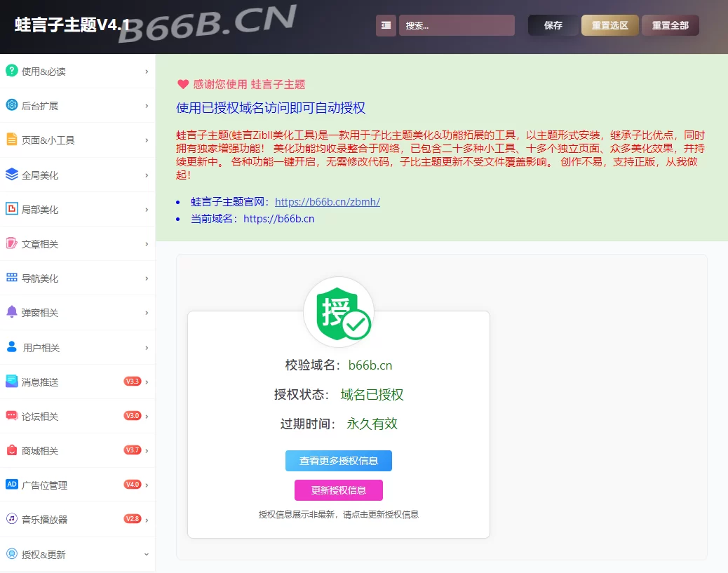Image resolution: width=728 pixels, height=573 pixels.
Task: Click 查看更多授权信息 button
Action: [x=339, y=461]
